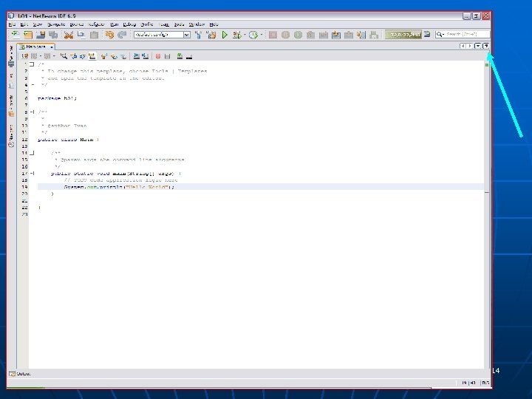This screenshot has width=532, height=399.
Task: Collapse the code fold at line 1
Action: [x=32, y=64]
